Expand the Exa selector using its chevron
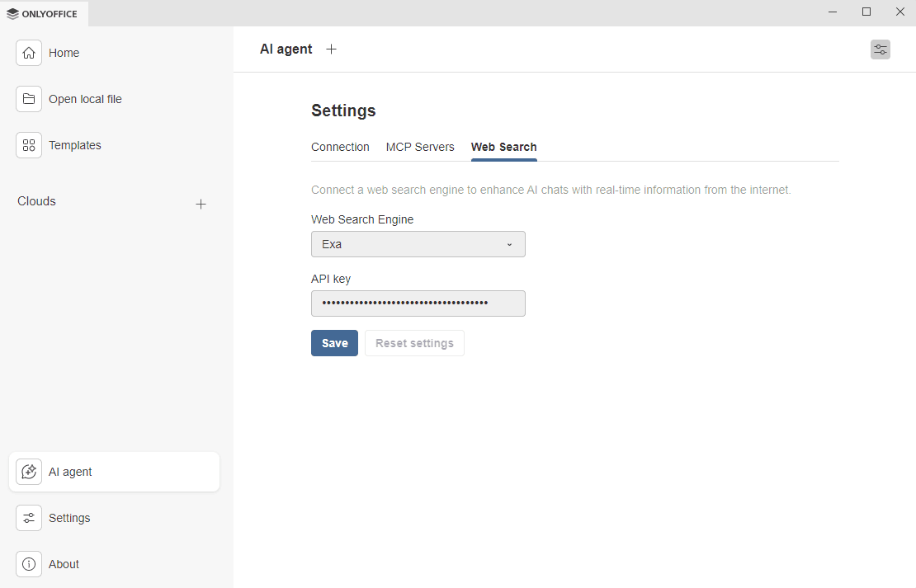The height and width of the screenshot is (588, 916). coord(509,244)
